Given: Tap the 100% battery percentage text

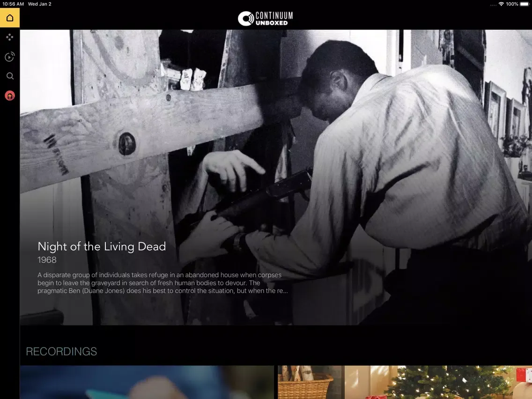Looking at the screenshot, I should 512,4.
